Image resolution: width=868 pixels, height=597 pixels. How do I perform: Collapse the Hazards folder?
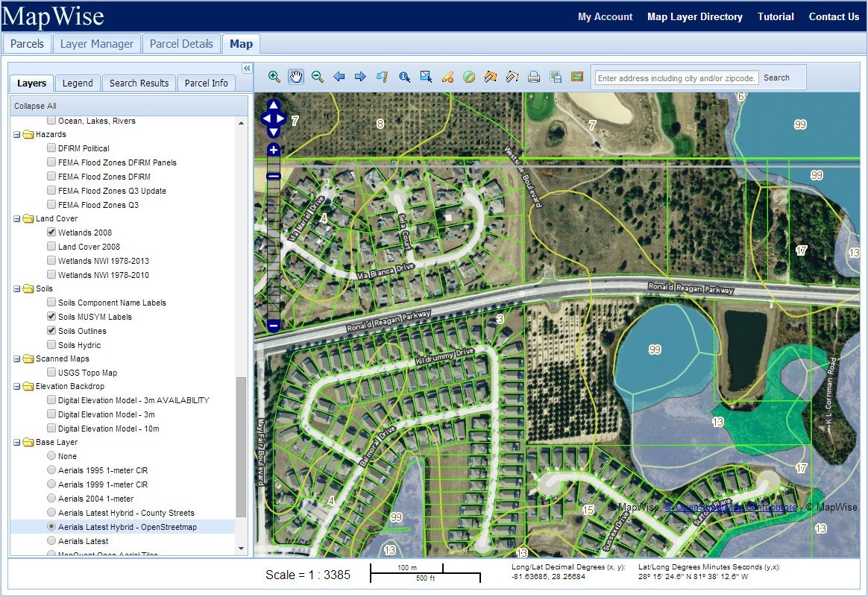17,135
